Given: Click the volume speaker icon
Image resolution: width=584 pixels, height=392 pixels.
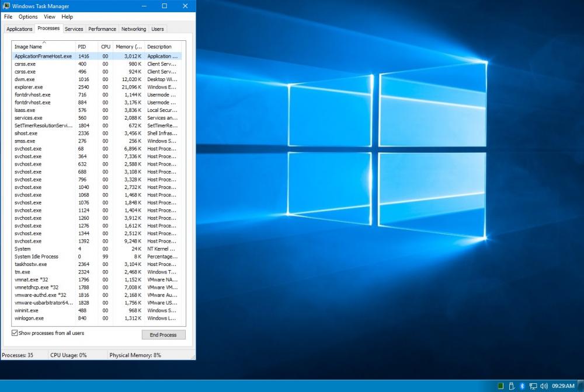Looking at the screenshot, I should 544,386.
